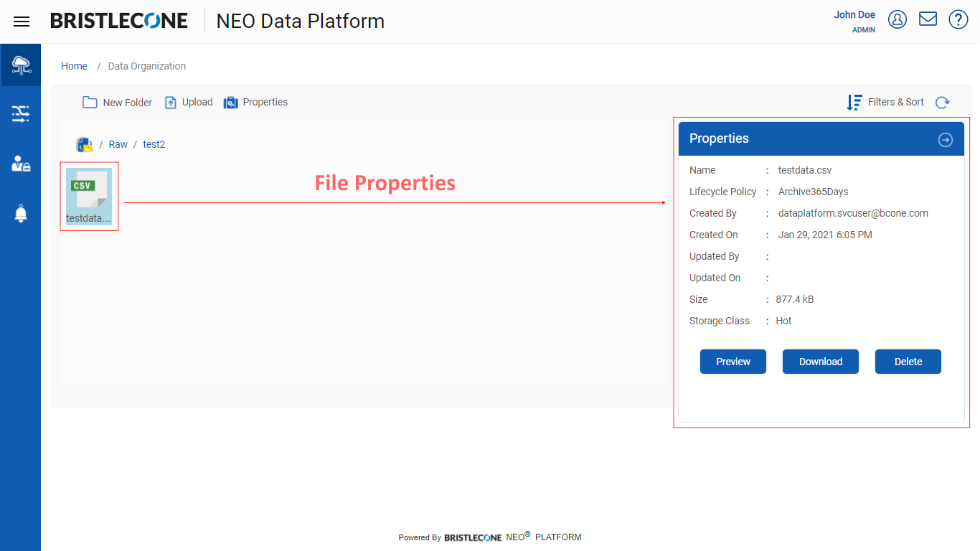The width and height of the screenshot is (980, 551).
Task: Click the ADMIN role label
Action: (864, 30)
